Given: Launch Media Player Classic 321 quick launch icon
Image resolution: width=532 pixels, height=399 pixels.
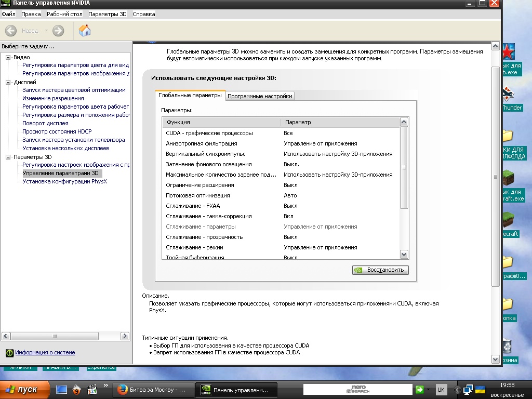Looking at the screenshot, I should [92, 390].
